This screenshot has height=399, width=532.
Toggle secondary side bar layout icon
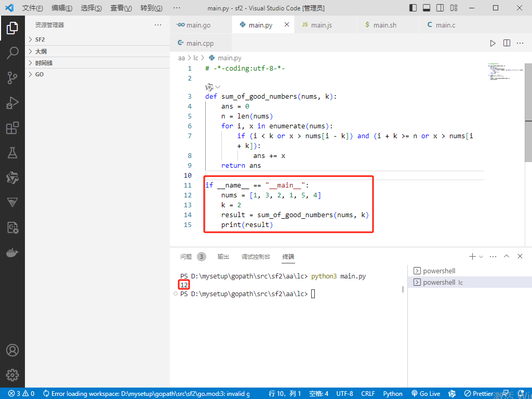pos(440,8)
